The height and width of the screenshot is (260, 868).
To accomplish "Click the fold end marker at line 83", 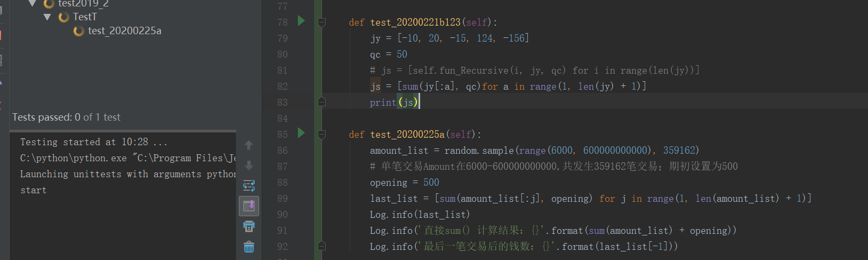I will [x=322, y=102].
